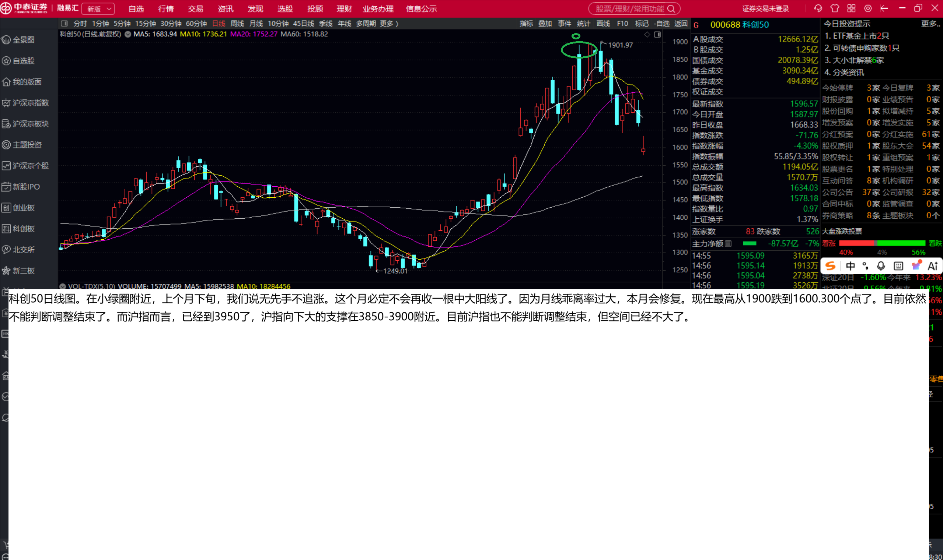Switch chart to 分时 view
Image resolution: width=943 pixels, height=560 pixels.
80,24
